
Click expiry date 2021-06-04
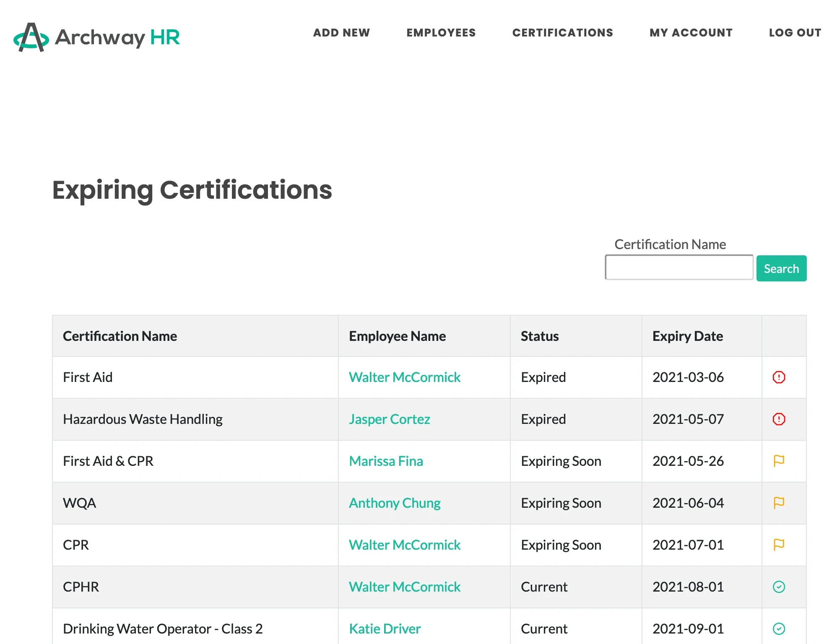click(688, 503)
